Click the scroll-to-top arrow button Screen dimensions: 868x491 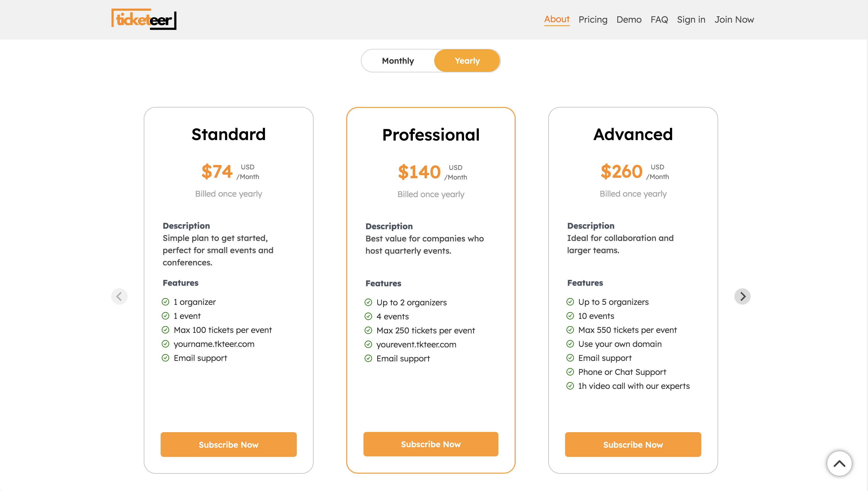tap(839, 464)
